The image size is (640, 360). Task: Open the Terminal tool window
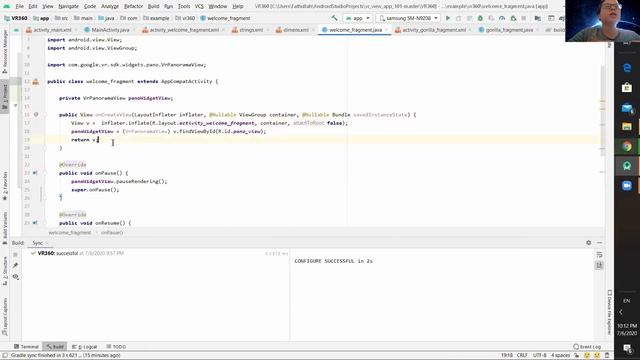point(26,347)
